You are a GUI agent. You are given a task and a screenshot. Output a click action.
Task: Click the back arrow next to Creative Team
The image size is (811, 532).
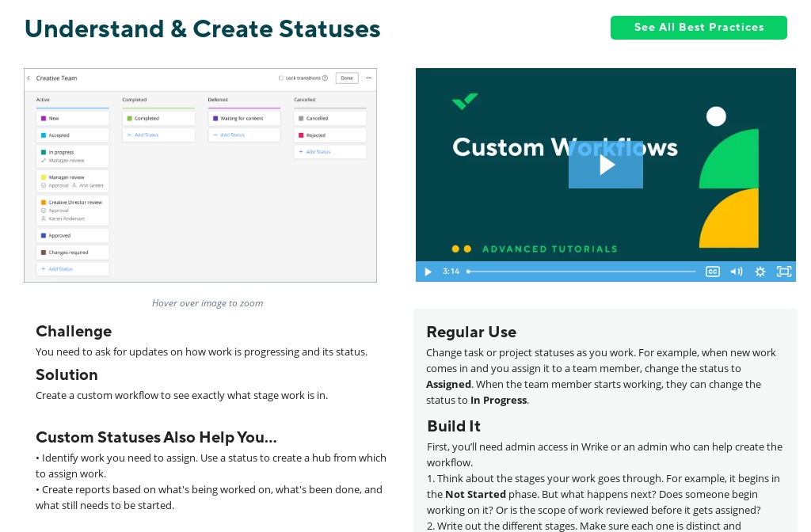(29, 78)
